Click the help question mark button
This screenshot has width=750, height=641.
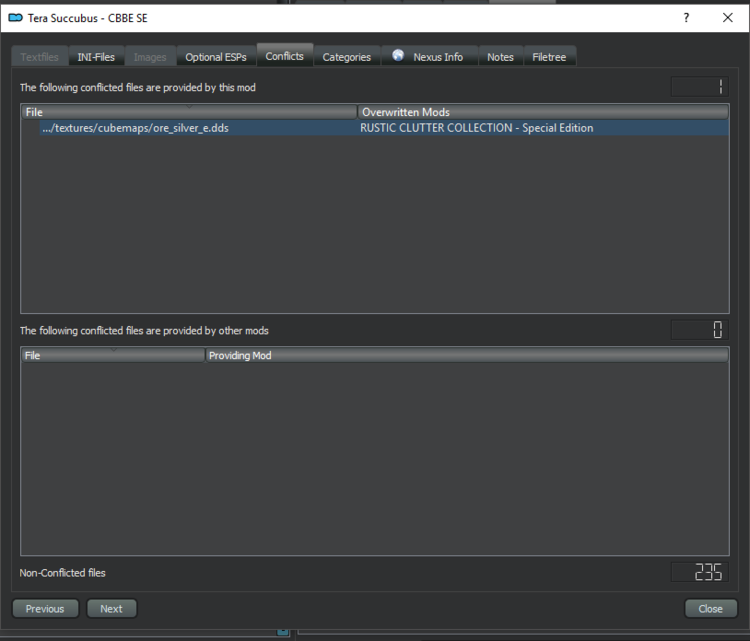click(686, 18)
